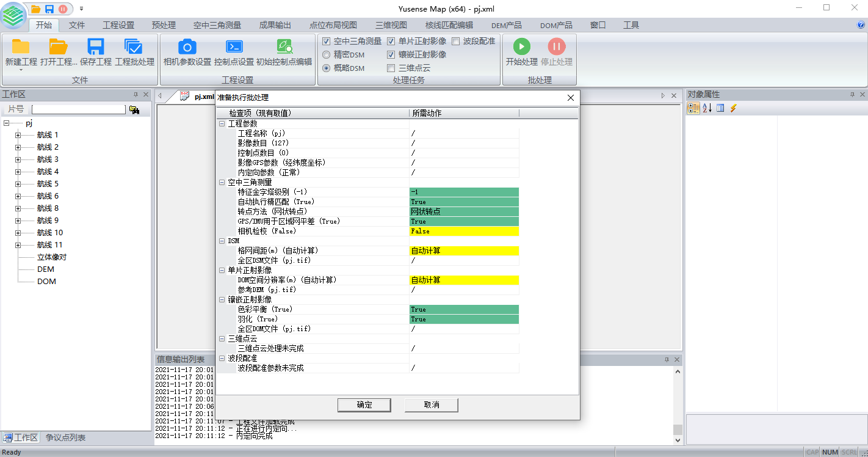The height and width of the screenshot is (457, 868).
Task: Click the green 开始处理 play icon
Action: point(521,46)
